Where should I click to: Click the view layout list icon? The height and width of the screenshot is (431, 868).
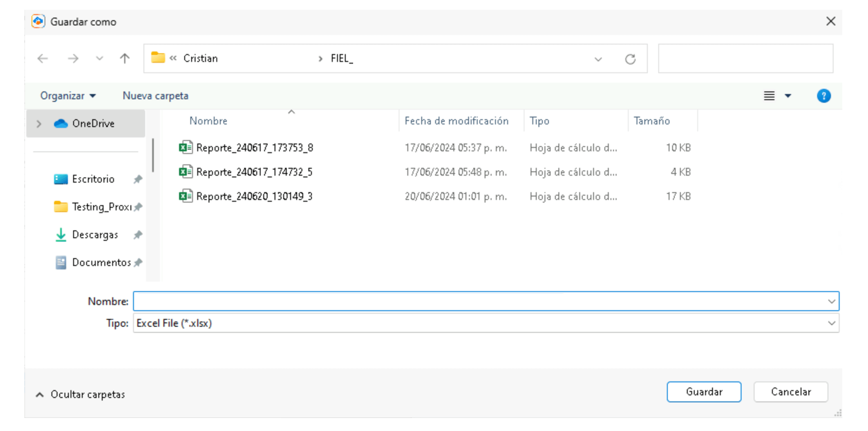tap(769, 96)
